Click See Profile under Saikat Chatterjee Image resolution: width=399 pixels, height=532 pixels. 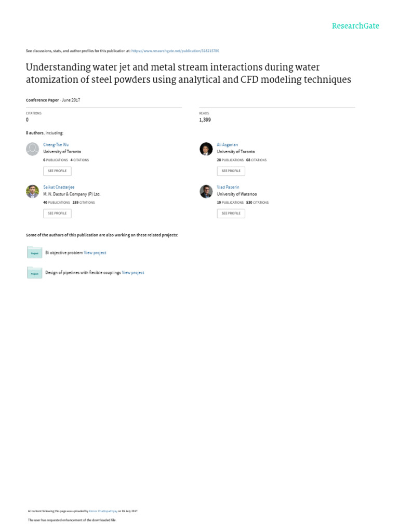click(x=57, y=213)
